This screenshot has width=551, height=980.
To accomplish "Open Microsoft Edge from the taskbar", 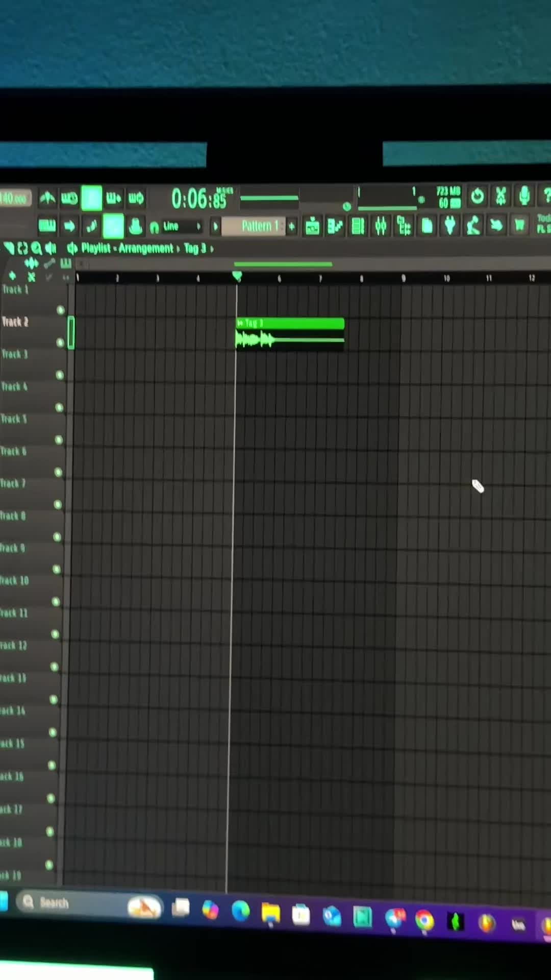I will (240, 911).
